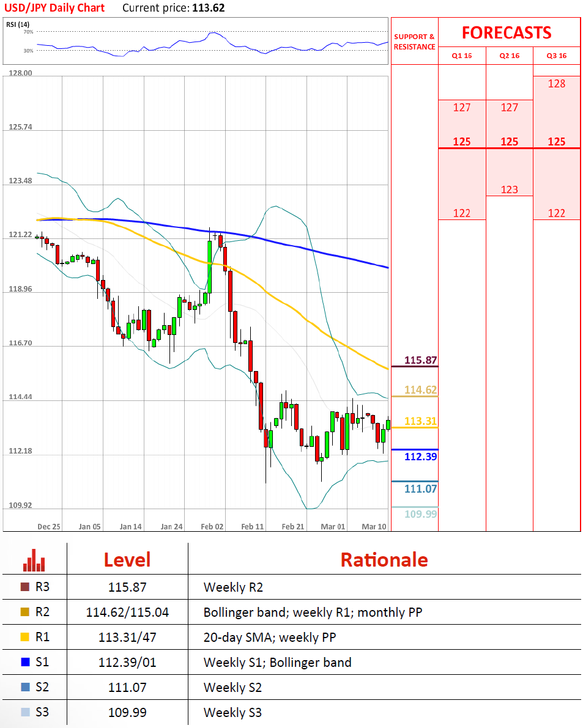Select the S2 steel-blue color swatch
Viewport: 583px width, 728px height.
coord(25,687)
